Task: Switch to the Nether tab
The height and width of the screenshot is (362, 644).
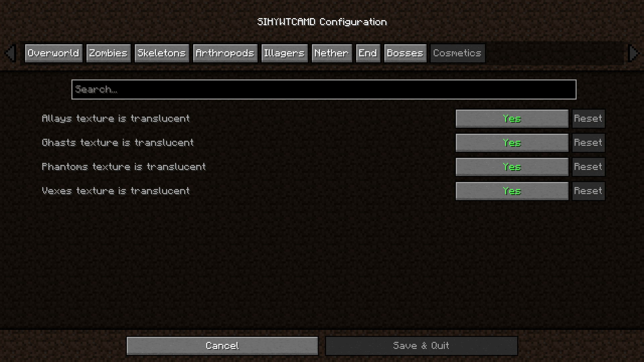Action: [x=331, y=53]
